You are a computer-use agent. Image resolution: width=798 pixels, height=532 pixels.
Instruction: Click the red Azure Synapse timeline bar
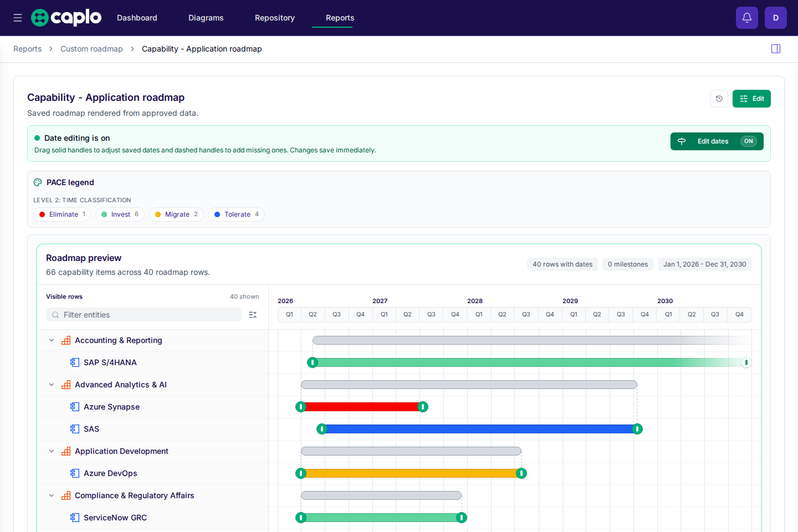[x=362, y=407]
